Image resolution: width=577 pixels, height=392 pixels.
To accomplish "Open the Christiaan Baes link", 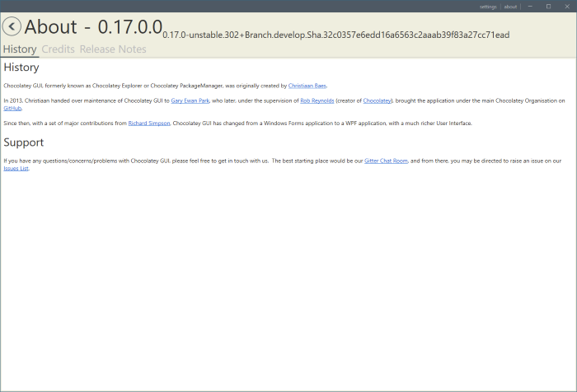I will 307,86.
